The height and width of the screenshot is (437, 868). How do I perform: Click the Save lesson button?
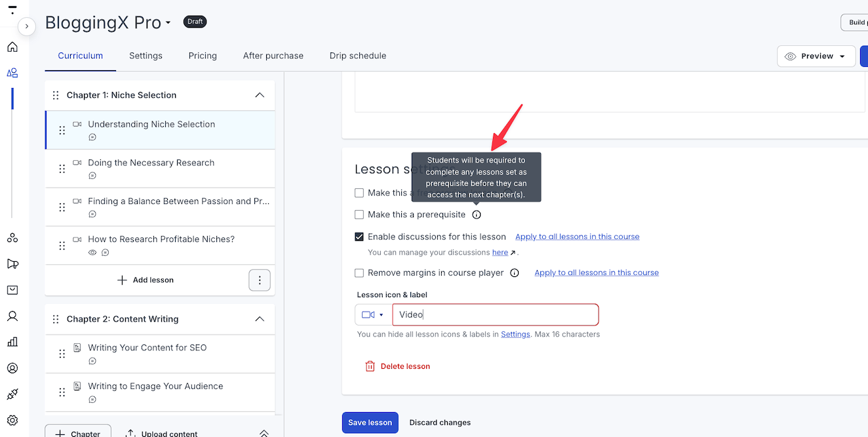click(x=370, y=423)
